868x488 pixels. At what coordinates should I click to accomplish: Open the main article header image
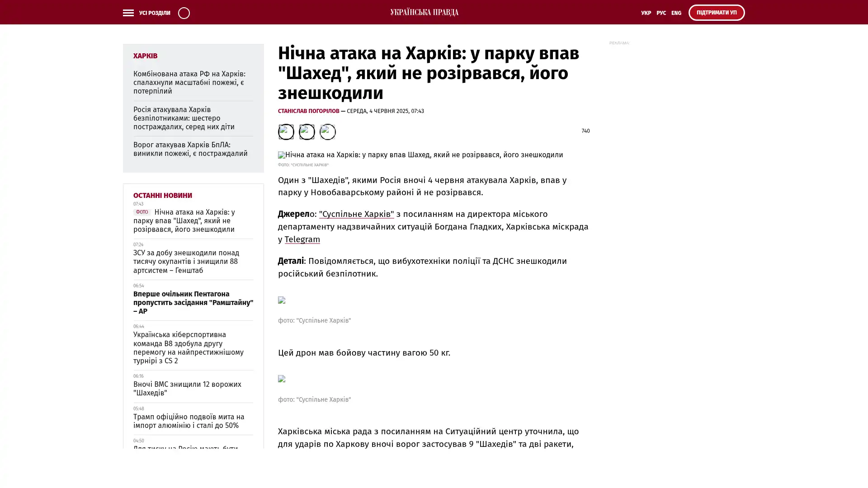point(420,155)
